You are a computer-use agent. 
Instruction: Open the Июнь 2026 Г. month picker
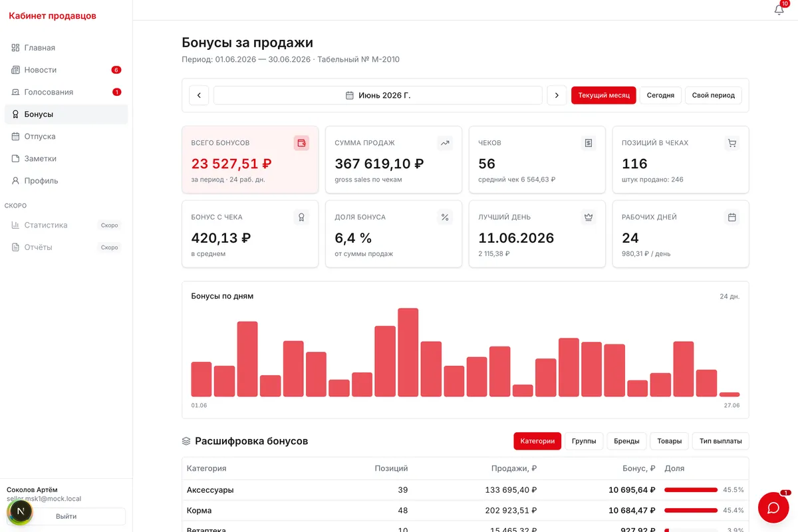[x=378, y=95]
